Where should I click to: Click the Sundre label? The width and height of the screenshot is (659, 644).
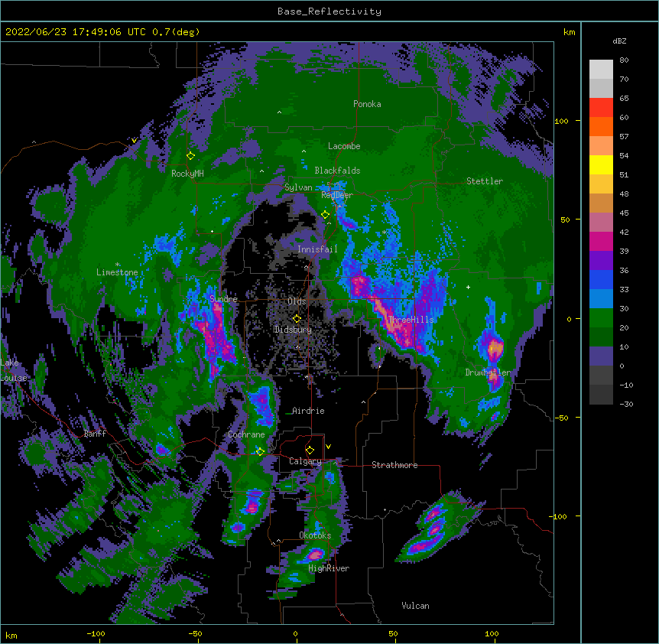click(x=223, y=299)
